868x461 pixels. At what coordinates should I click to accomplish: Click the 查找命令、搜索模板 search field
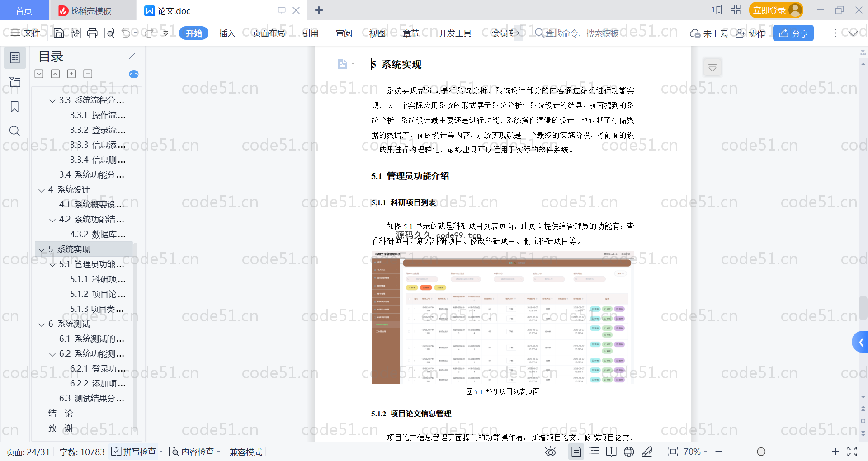(x=577, y=33)
